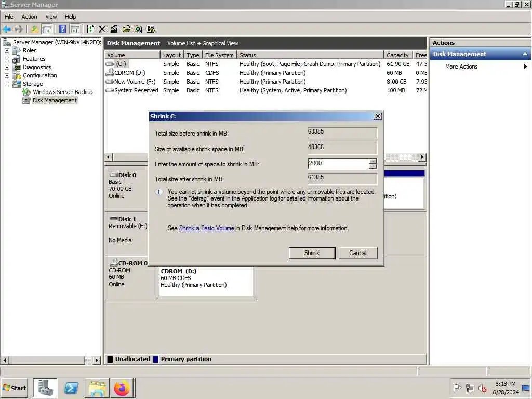Click the Explore magnifier toolbar icon

click(138, 29)
